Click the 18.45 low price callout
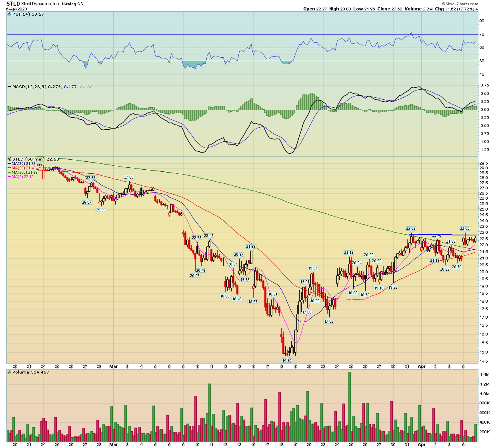This screenshot has height=448, width=496. [237, 299]
